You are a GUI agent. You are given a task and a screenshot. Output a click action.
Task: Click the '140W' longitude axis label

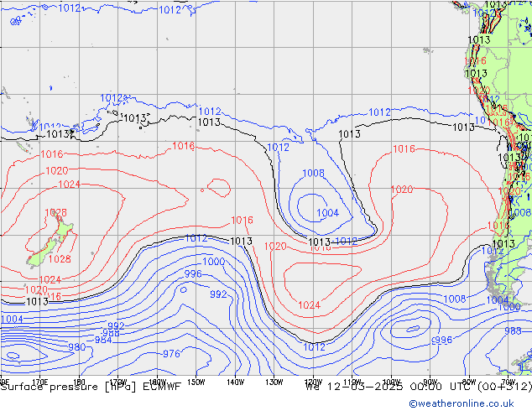point(235,382)
